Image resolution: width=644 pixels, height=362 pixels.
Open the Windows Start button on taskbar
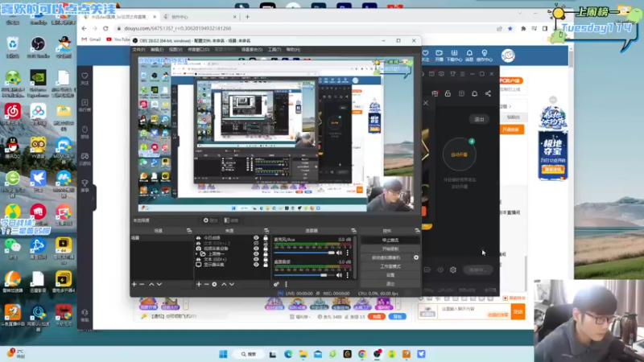pyautogui.click(x=224, y=354)
